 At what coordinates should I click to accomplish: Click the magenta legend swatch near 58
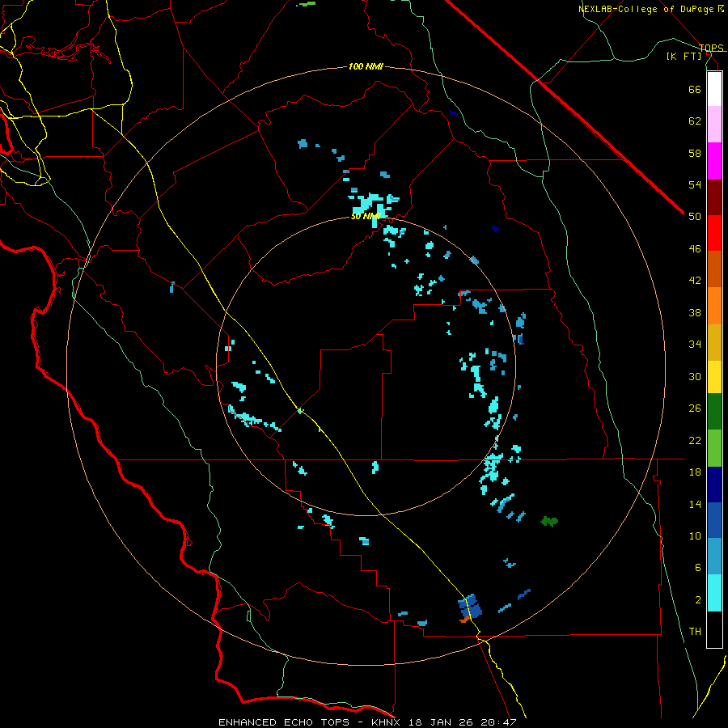pos(714,161)
